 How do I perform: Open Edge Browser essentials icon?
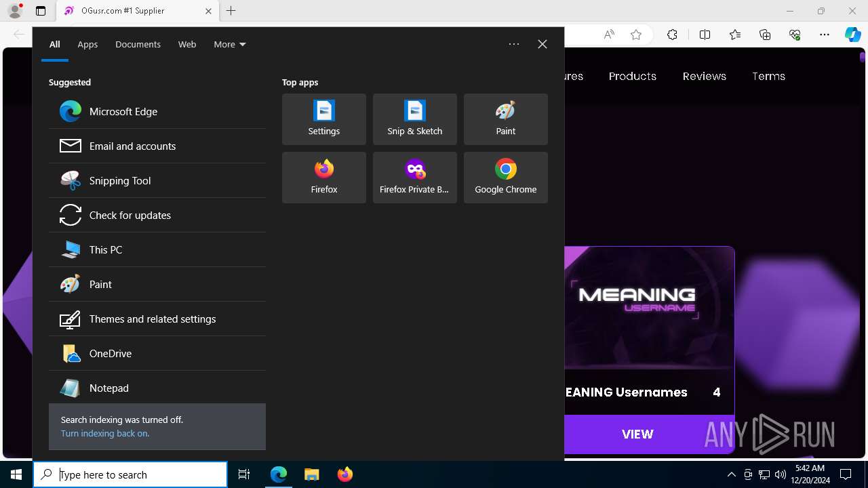795,35
